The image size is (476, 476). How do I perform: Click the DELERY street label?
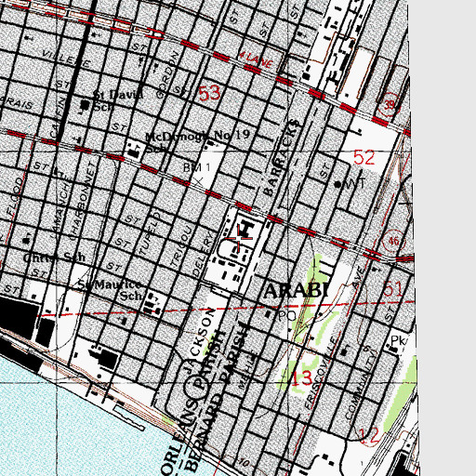[203, 254]
